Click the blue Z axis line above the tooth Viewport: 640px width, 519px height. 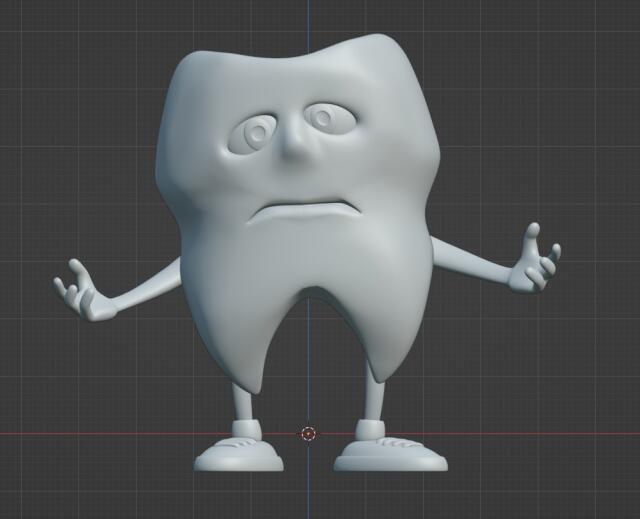(x=308, y=20)
